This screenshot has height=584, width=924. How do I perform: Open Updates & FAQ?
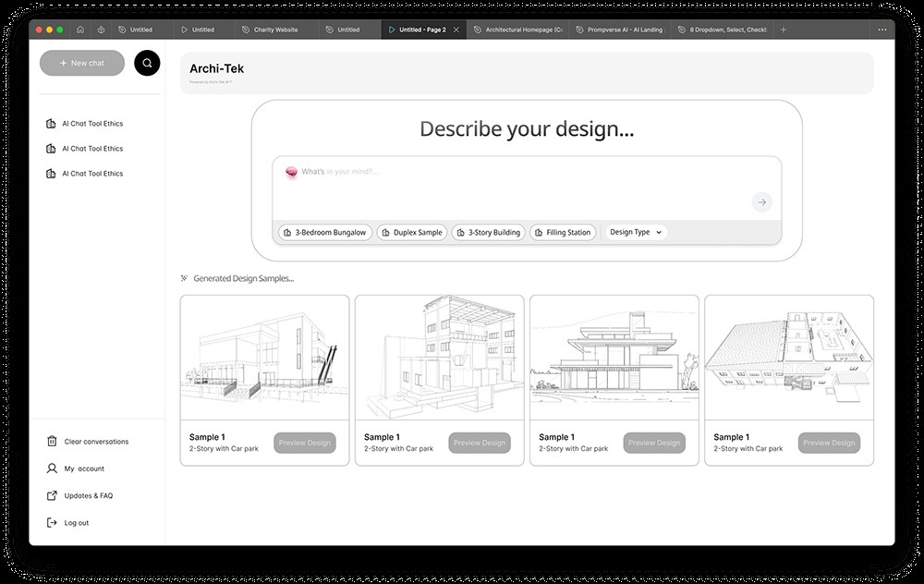pos(80,495)
